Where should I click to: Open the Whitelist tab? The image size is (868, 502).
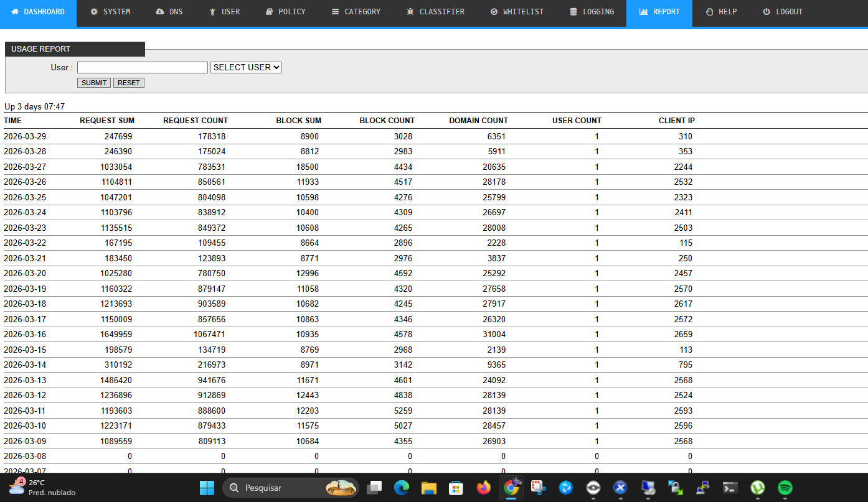tap(516, 12)
